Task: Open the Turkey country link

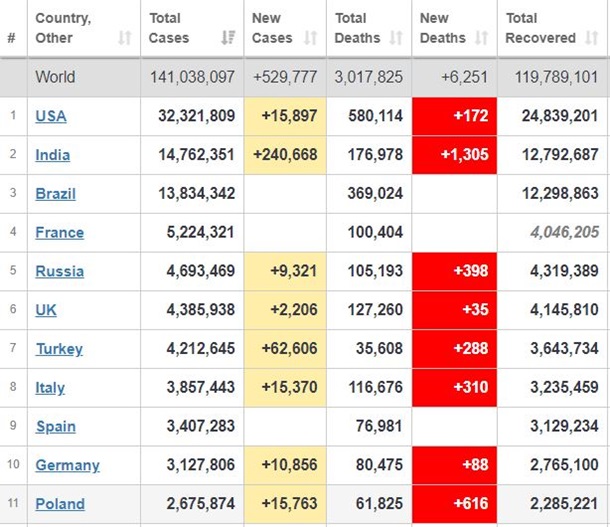Action: point(59,349)
